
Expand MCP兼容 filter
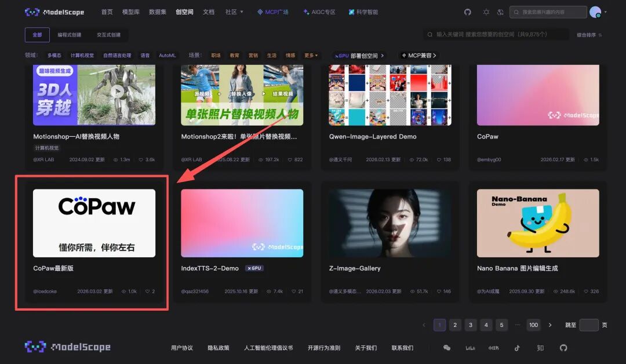[418, 56]
